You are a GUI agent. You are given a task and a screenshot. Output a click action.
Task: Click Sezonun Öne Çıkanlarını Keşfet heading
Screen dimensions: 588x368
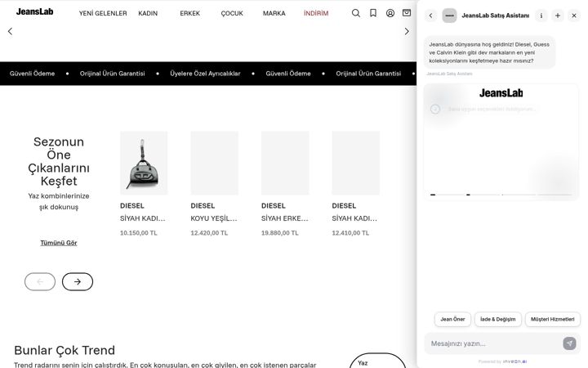click(x=59, y=161)
